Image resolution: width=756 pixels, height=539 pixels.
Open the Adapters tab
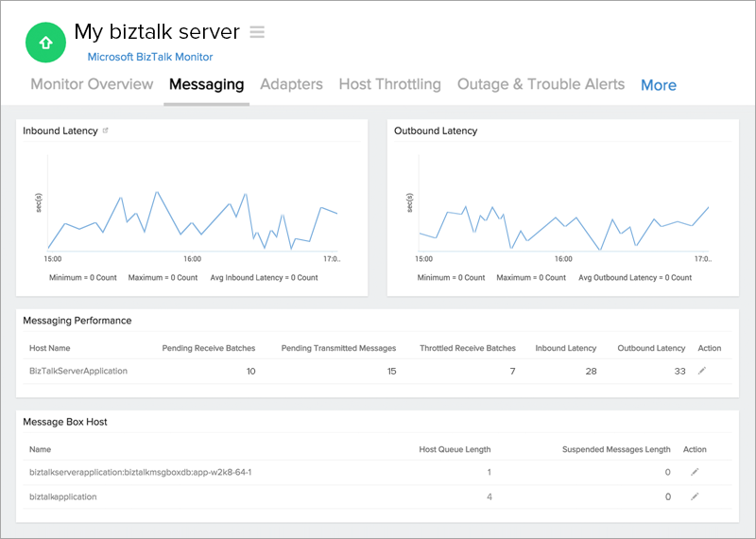291,84
